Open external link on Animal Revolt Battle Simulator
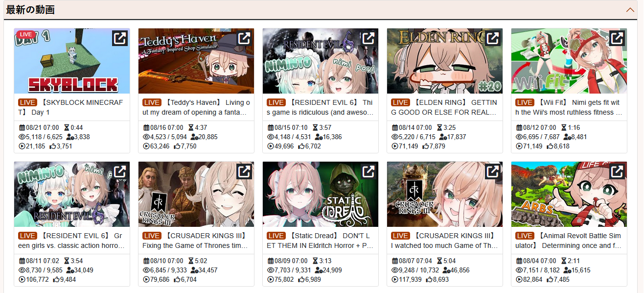 617,171
